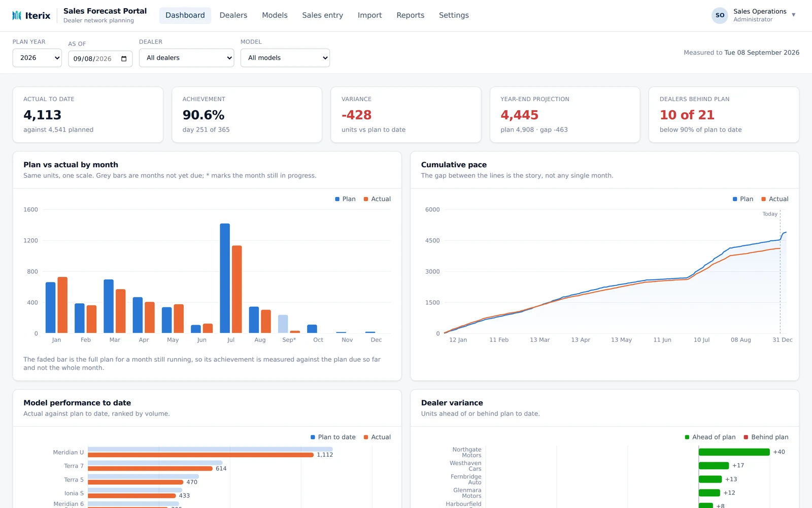
Task: Open the Reports section
Action: (x=411, y=15)
